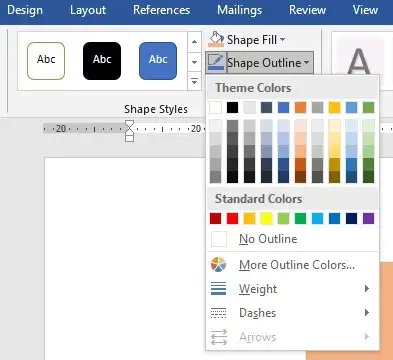Expand the shape styles gallery More button
Screen dimensions: 393x360
click(194, 81)
